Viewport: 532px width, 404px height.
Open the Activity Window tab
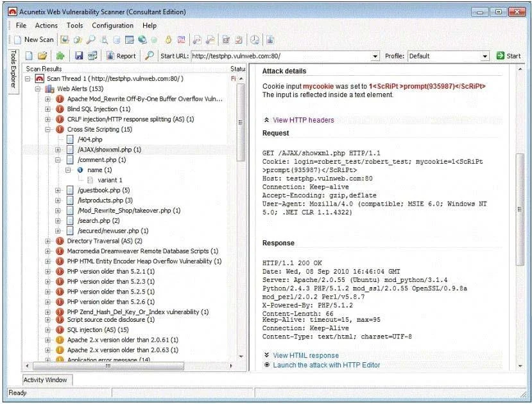(46, 380)
